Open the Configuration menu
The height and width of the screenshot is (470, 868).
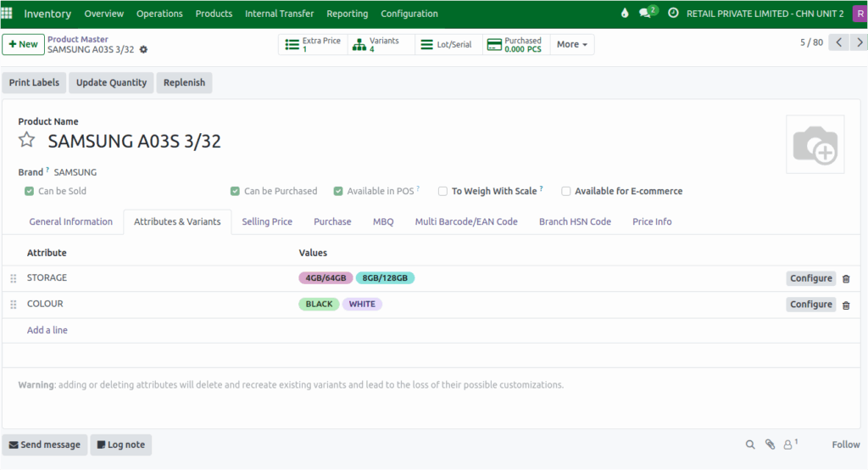409,14
